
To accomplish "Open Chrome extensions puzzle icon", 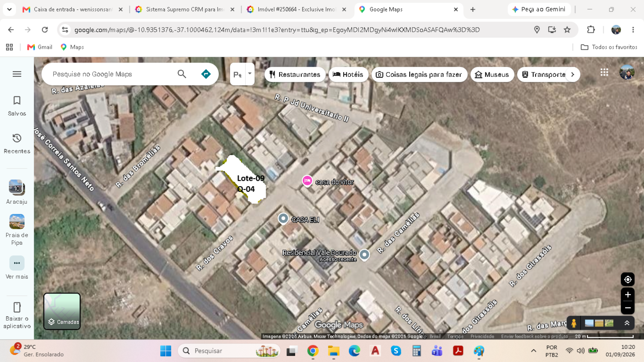I will pos(591,30).
